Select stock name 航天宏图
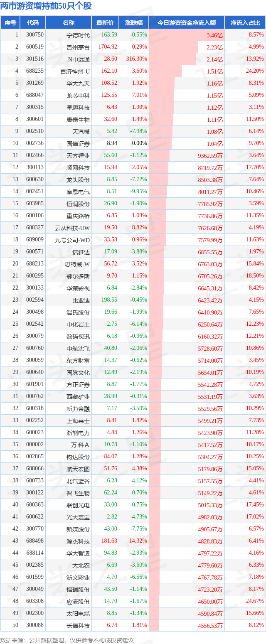Viewport: 266px width, 644px height. coord(78,469)
